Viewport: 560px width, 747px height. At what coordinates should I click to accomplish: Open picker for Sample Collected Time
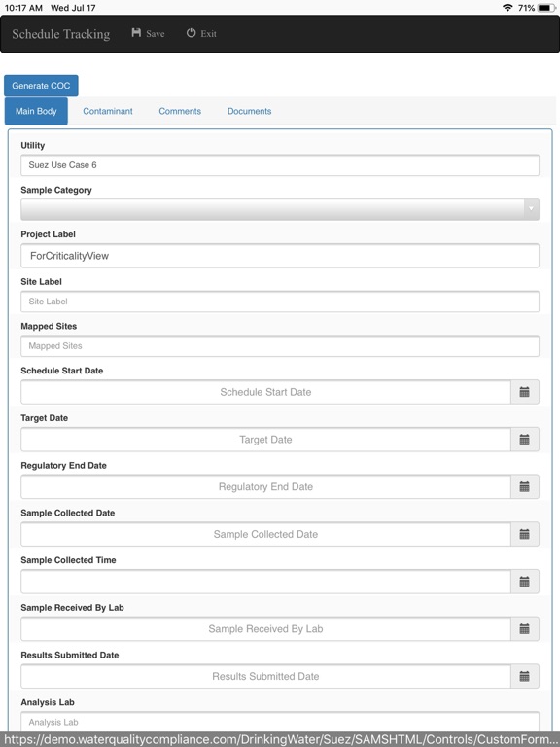point(525,582)
